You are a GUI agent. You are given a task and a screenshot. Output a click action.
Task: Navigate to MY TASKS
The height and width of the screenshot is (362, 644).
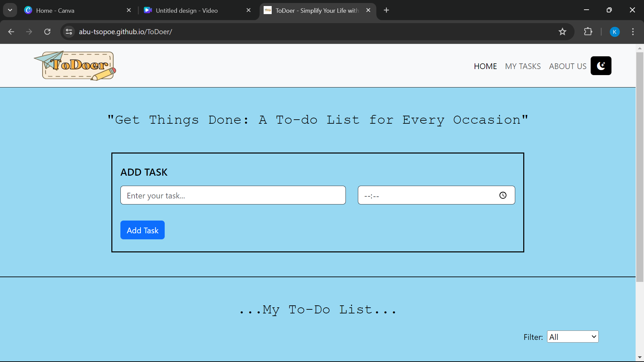coord(523,66)
